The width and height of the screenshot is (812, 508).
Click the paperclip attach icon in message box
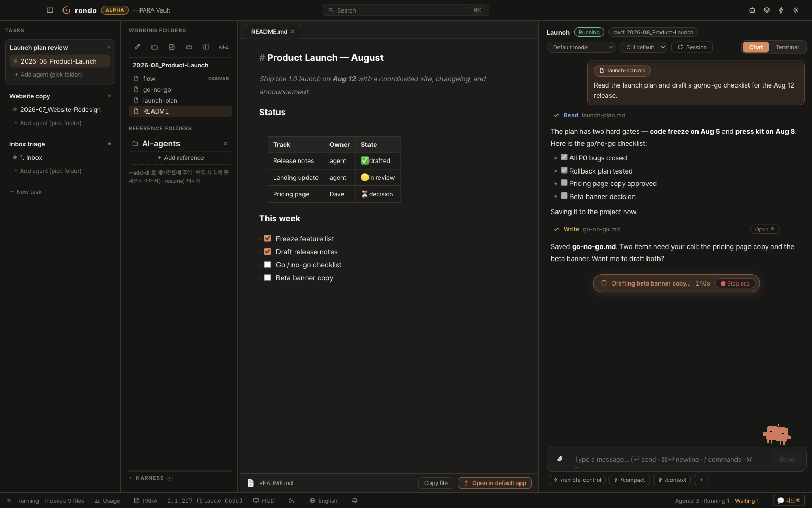[x=560, y=459]
